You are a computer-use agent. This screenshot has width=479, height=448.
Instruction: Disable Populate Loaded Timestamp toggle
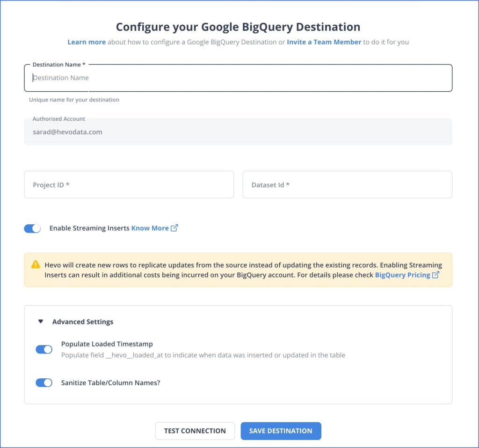(x=44, y=349)
